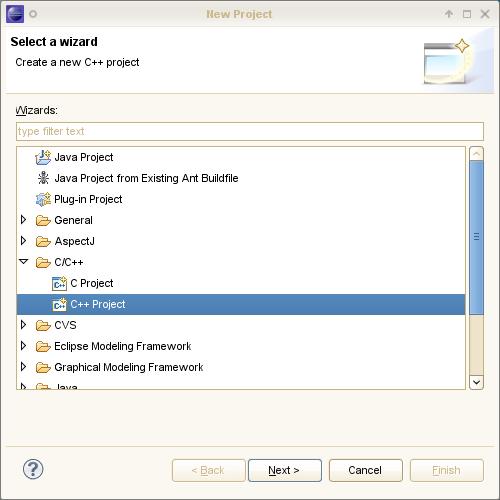
Task: Click the CVS folder icon
Action: pyautogui.click(x=43, y=325)
